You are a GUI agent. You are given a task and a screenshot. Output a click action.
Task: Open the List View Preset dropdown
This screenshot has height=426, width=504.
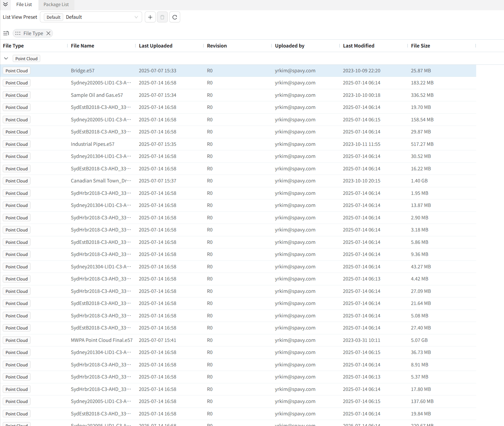(91, 17)
